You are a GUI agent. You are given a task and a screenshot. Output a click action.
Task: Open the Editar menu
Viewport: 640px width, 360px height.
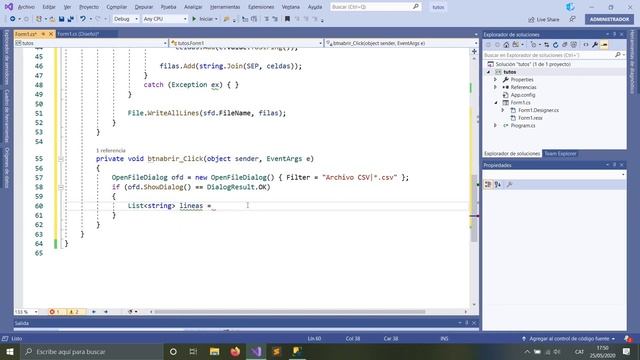(x=49, y=7)
